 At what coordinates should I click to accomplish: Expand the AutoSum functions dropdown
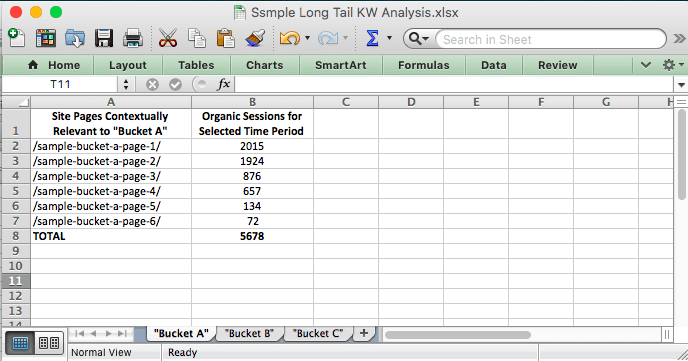coord(389,38)
